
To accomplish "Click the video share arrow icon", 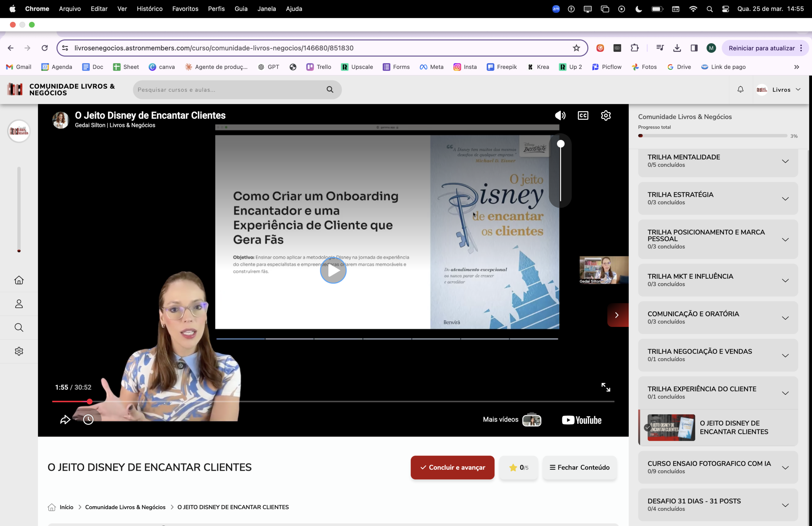I will coord(65,419).
